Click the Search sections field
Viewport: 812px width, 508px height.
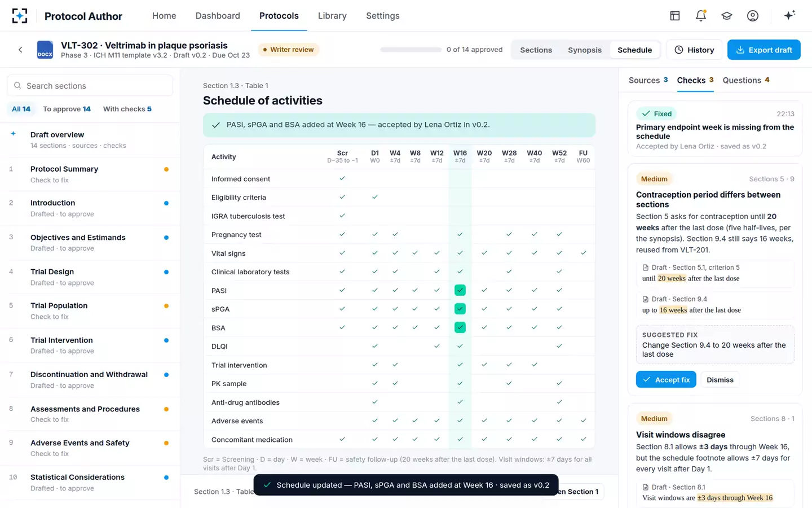90,86
